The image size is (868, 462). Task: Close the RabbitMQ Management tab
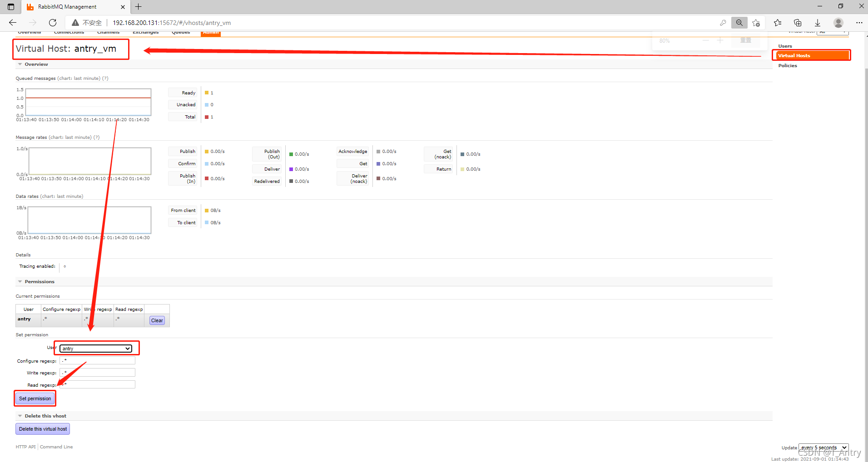pos(123,7)
